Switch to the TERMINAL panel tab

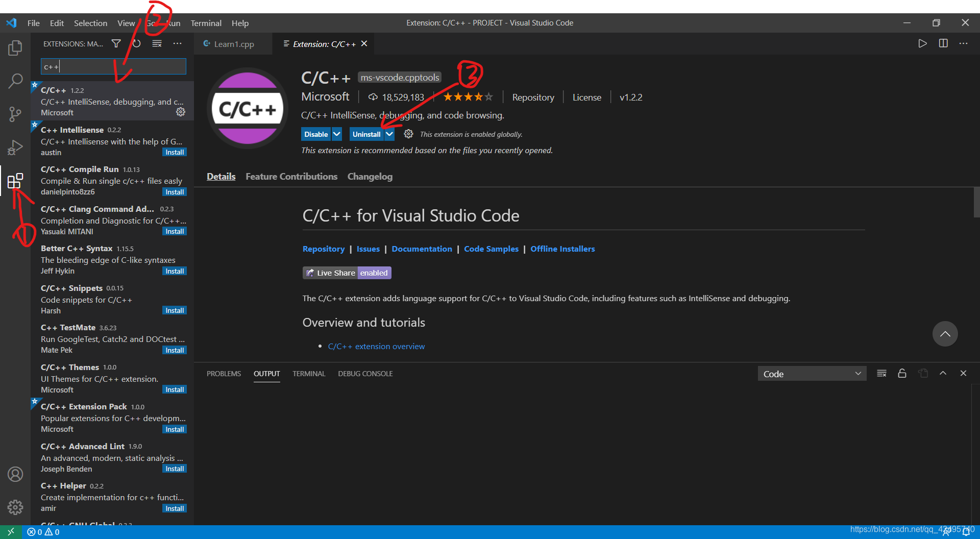click(x=309, y=374)
